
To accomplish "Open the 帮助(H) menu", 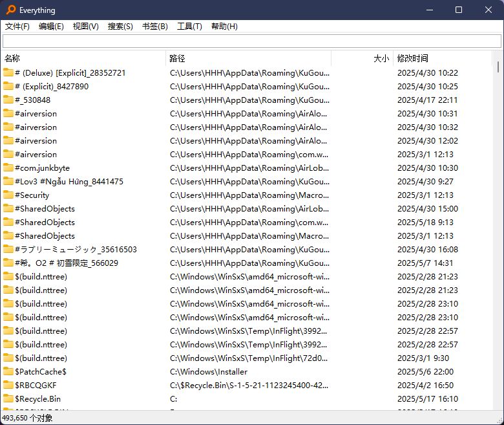I will pos(224,27).
